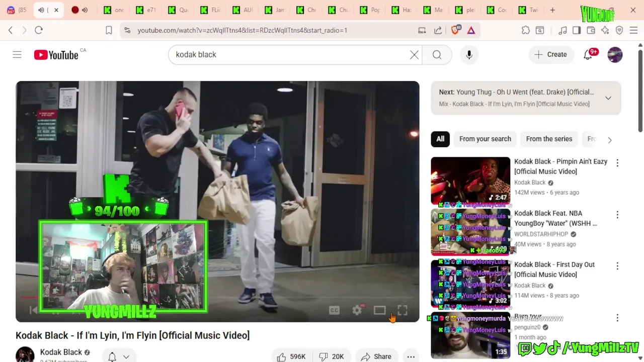Share the Kodak Black video
Screen dimensions: 644x362
coord(376,356)
